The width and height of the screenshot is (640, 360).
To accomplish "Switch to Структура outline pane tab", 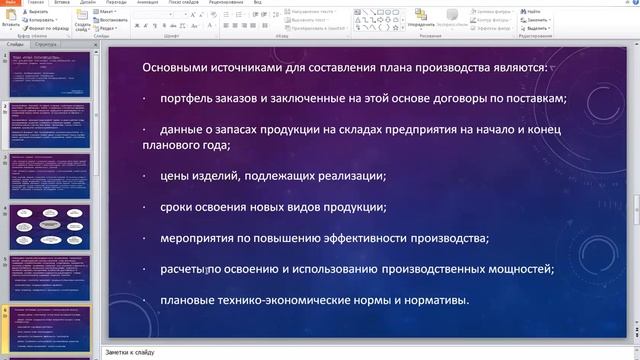I will click(x=45, y=44).
